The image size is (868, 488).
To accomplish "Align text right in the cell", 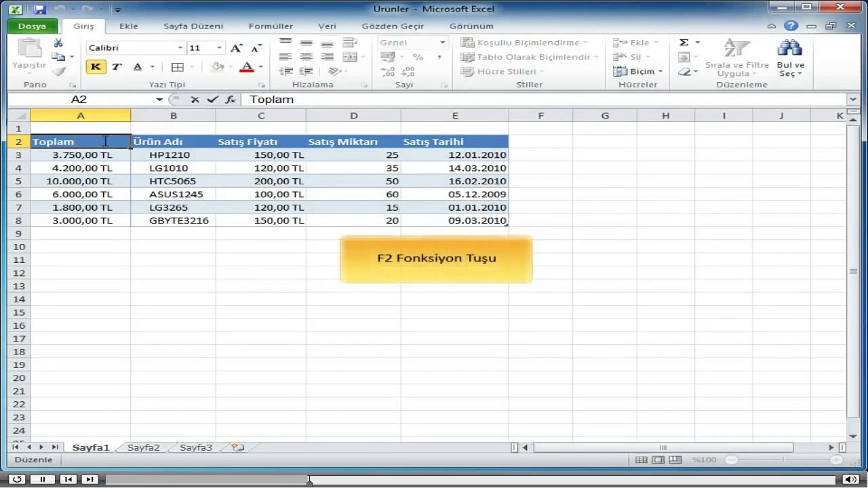I will coord(328,57).
